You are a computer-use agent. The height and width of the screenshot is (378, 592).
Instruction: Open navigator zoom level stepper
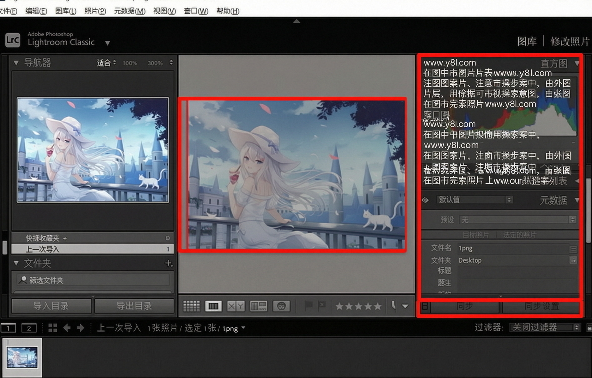point(171,62)
